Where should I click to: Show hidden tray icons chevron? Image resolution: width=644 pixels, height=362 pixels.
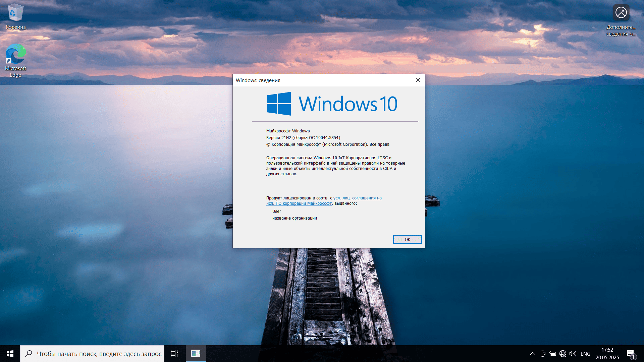[x=532, y=354]
